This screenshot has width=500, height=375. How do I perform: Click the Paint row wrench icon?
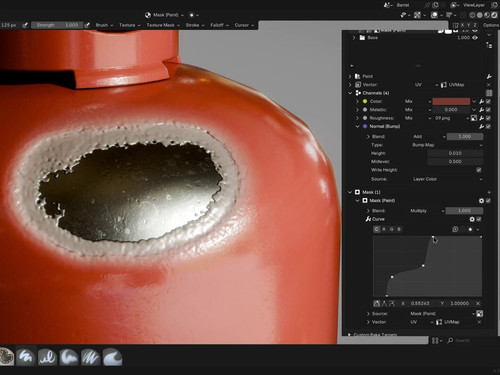click(489, 76)
